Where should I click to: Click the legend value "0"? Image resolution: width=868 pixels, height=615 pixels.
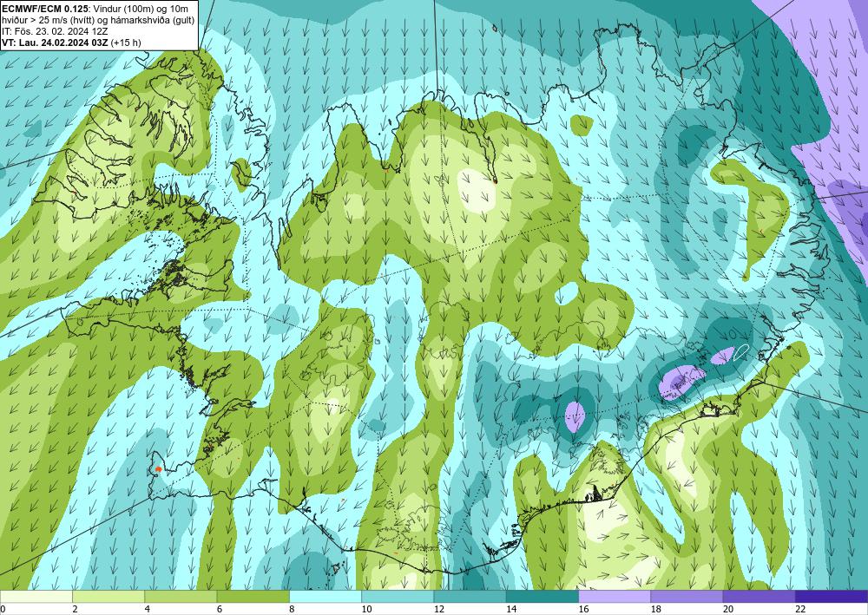tap(3, 609)
